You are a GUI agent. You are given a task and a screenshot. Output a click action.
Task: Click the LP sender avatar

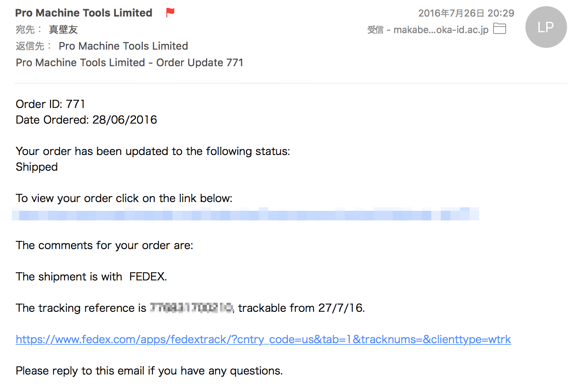(545, 27)
